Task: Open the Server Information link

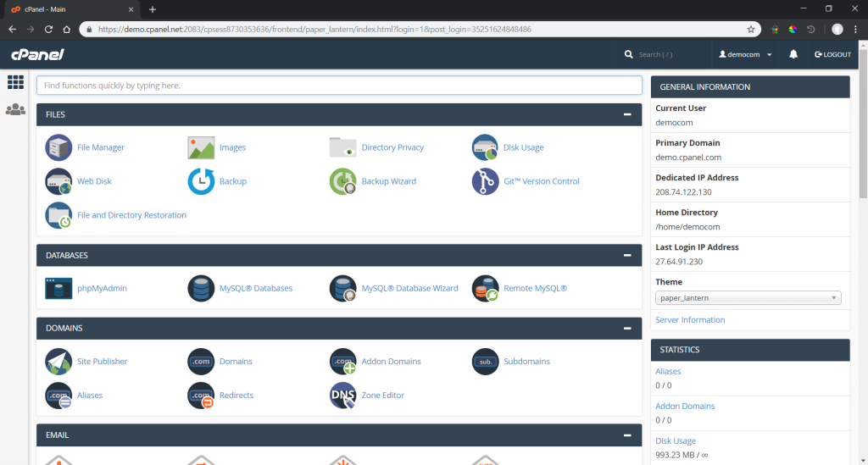Action: (x=690, y=320)
